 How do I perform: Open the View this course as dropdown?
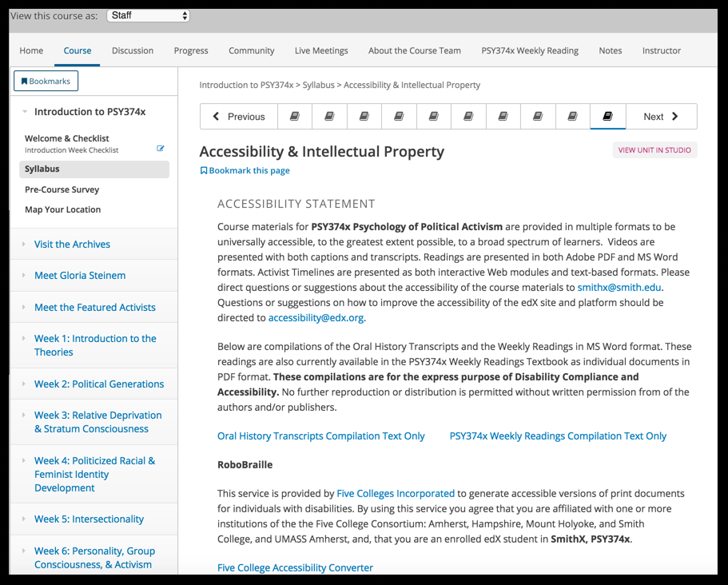coord(148,15)
